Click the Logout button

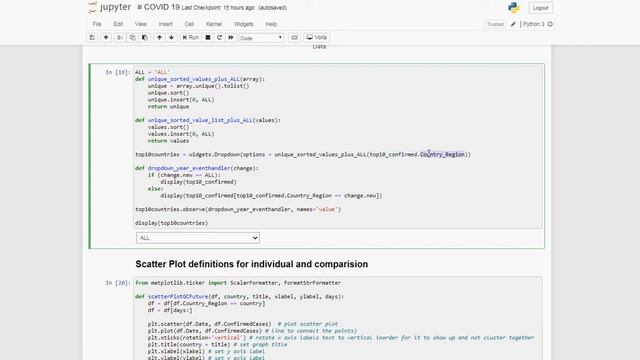pyautogui.click(x=540, y=8)
